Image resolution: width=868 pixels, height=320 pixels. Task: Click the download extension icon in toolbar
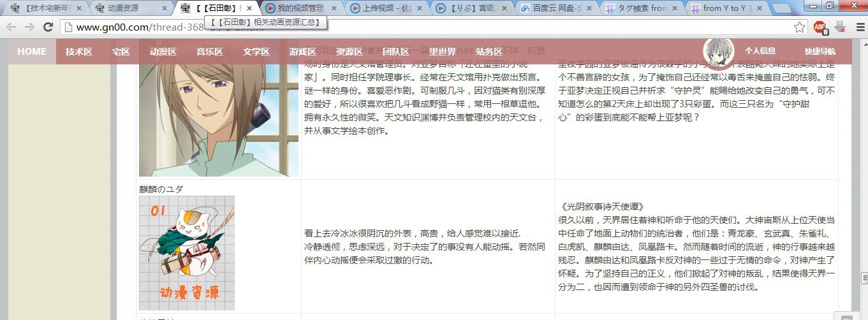tap(839, 27)
